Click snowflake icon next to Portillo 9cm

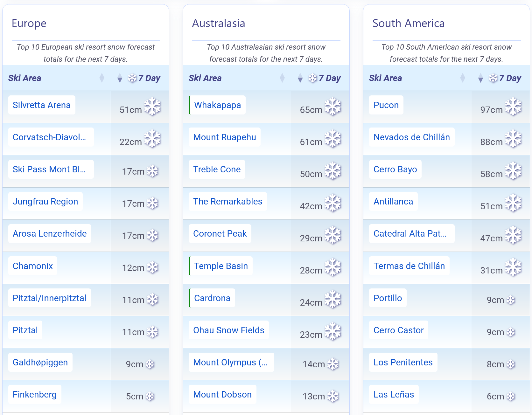[x=511, y=300]
